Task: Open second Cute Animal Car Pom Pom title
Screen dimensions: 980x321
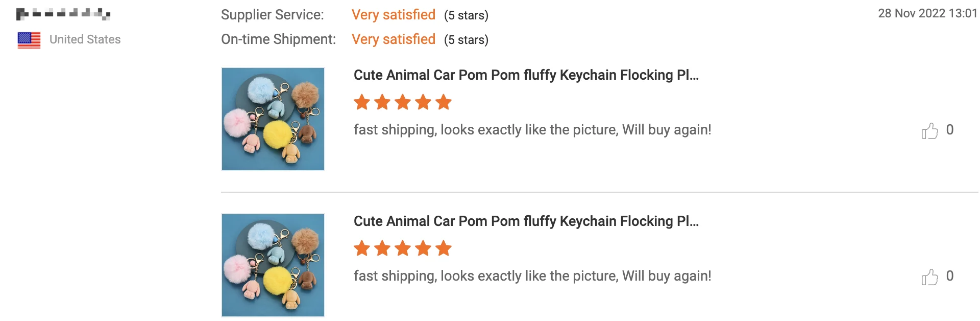Action: 526,221
